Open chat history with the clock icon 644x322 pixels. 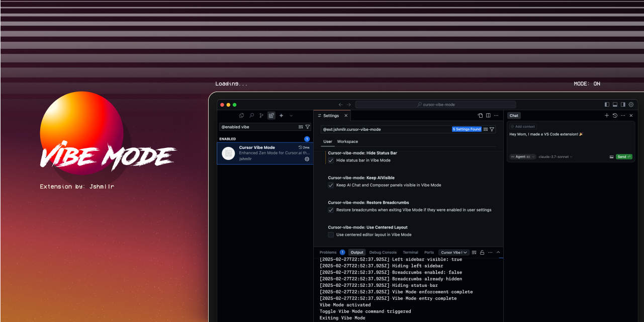614,115
